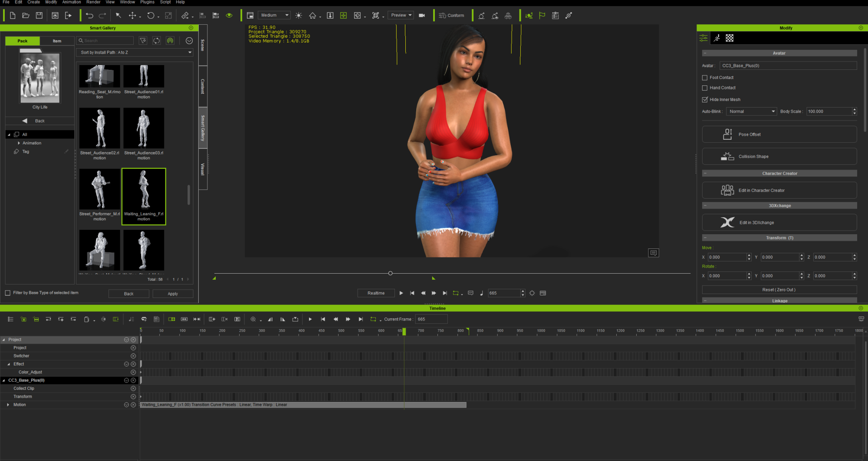Click the Home camera view icon
Screen dimensions: 868x461
312,16
